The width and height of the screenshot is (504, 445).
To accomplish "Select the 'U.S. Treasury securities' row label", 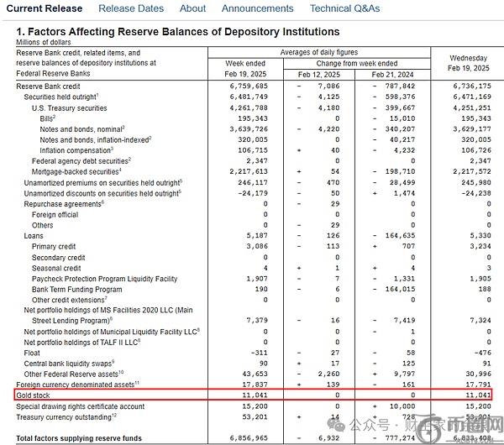I will tap(70, 108).
